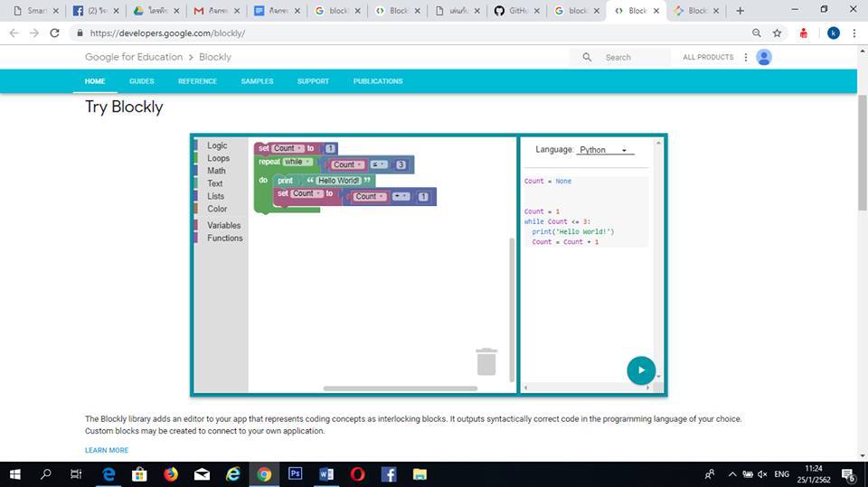The width and height of the screenshot is (868, 487).
Task: Click the Blockly breadcrumb link
Action: pos(215,57)
